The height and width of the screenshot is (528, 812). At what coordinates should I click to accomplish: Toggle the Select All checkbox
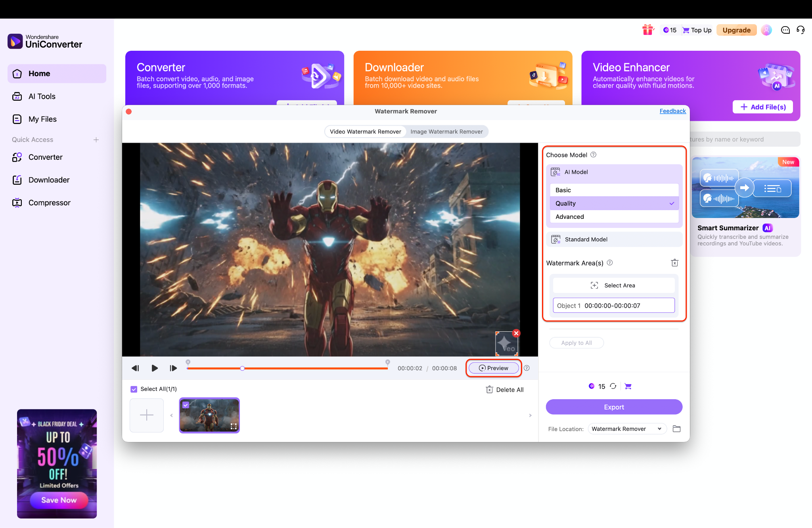pos(134,389)
